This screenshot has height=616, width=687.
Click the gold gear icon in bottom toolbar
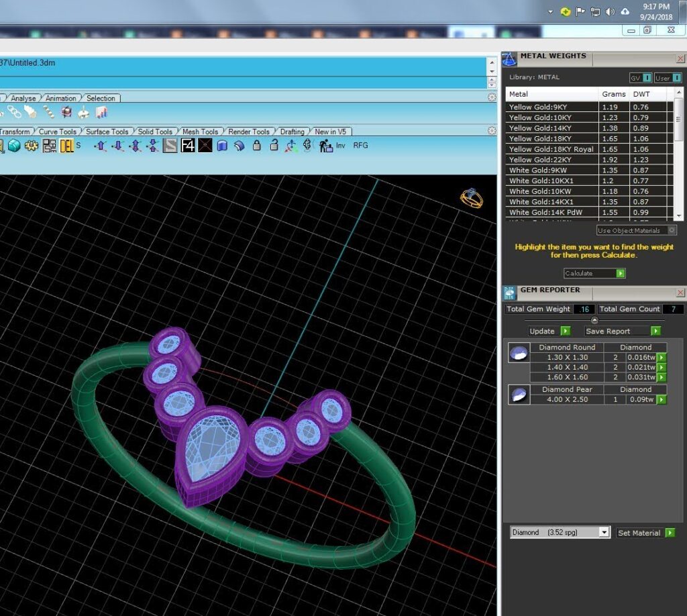[31, 146]
